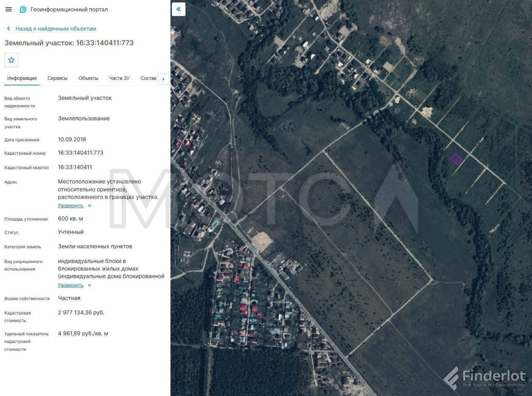The image size is (532, 396).
Task: Select the Части ЗУ tab
Action: [119, 78]
